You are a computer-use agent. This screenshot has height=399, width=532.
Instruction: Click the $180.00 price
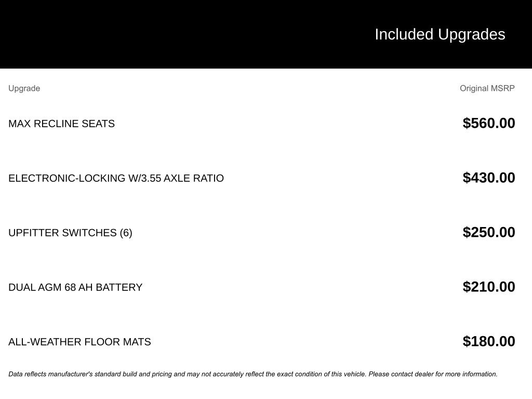coord(488,341)
